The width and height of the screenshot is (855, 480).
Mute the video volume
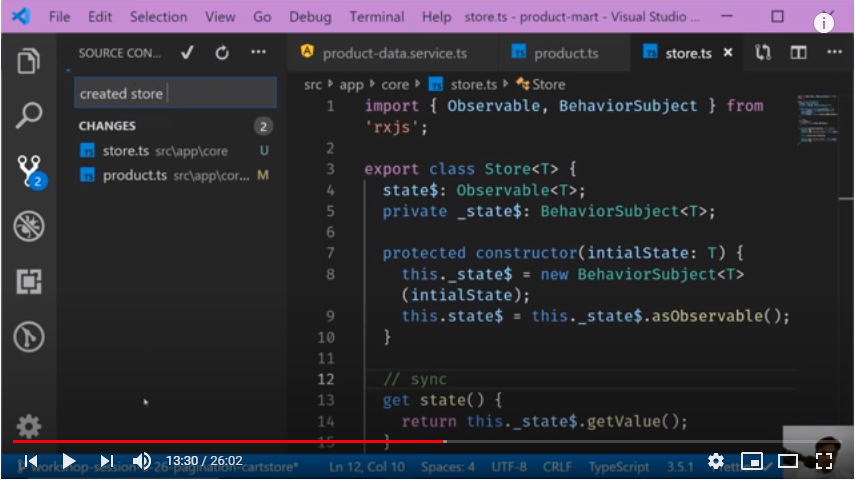coord(142,461)
